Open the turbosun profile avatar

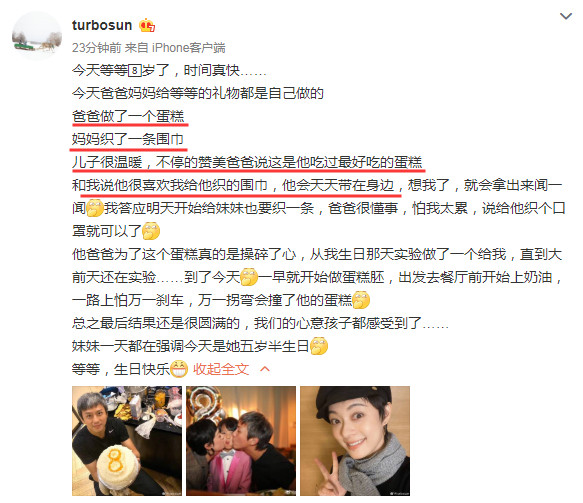(37, 36)
